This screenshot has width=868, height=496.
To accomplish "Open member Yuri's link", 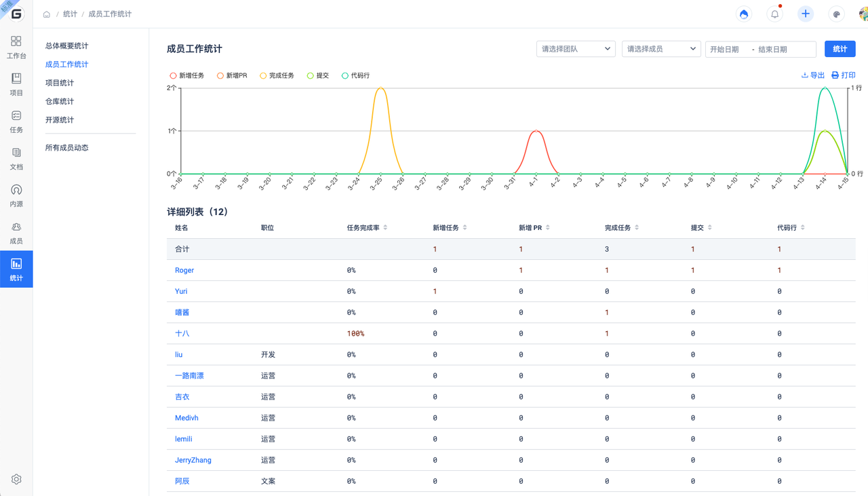I will tap(181, 291).
